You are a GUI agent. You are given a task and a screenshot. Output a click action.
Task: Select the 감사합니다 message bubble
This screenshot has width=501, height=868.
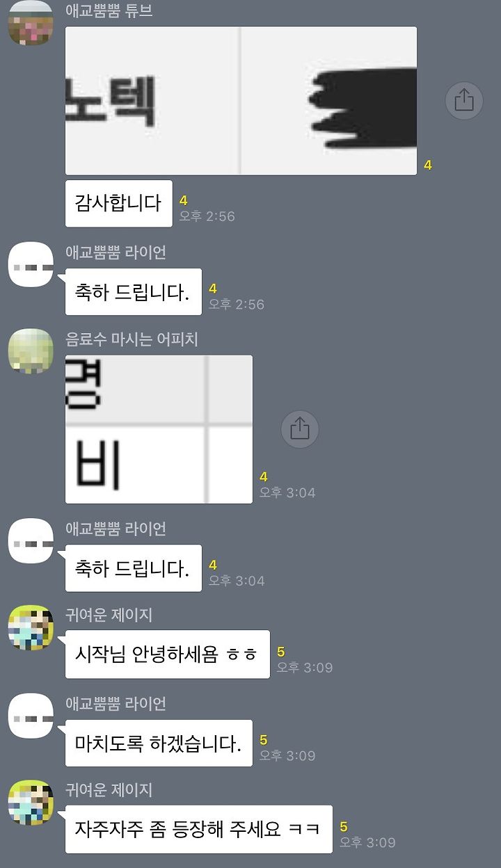(x=119, y=204)
